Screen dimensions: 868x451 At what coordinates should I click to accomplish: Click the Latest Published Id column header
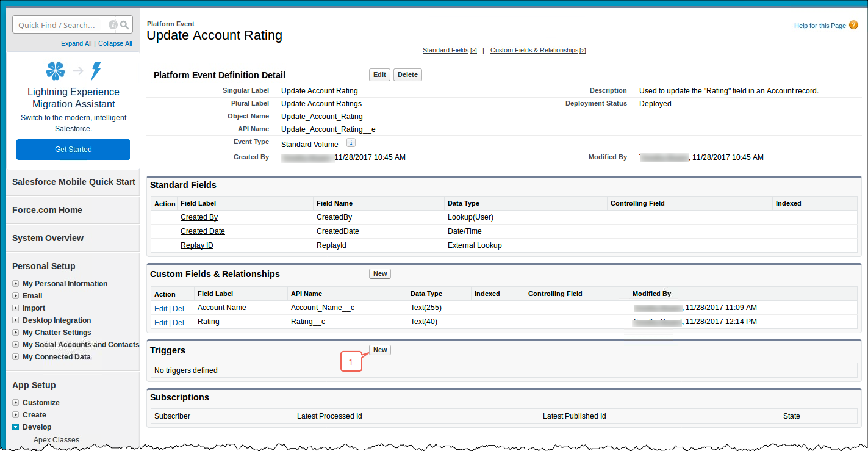pyautogui.click(x=575, y=416)
